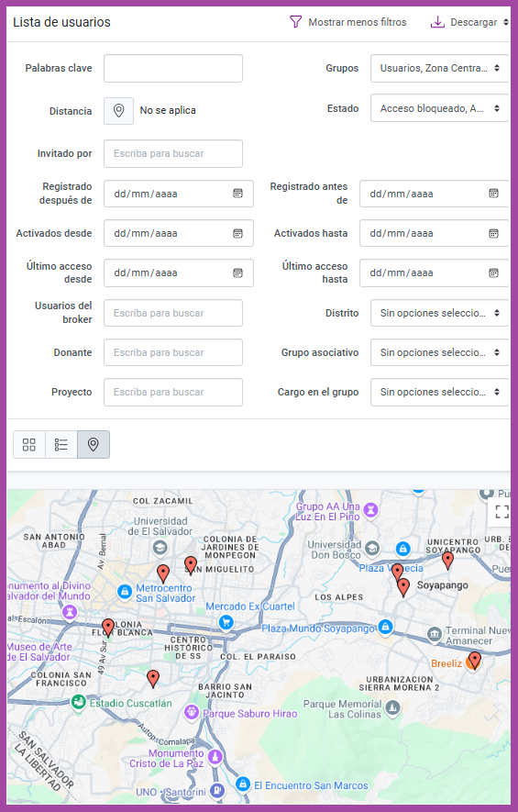Open the Cargo en el grupo dropdown
Viewport: 518px width, 812px height.
tap(439, 392)
